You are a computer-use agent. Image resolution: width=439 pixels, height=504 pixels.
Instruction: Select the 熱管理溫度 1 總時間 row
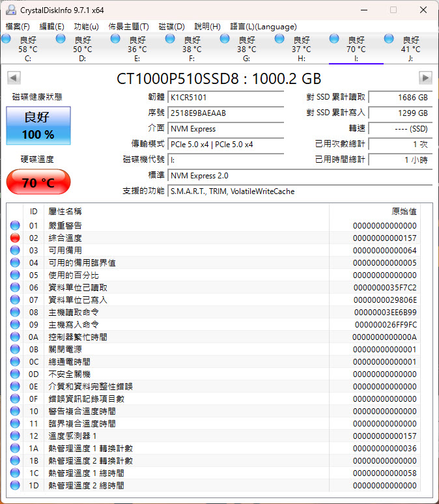pos(214,473)
